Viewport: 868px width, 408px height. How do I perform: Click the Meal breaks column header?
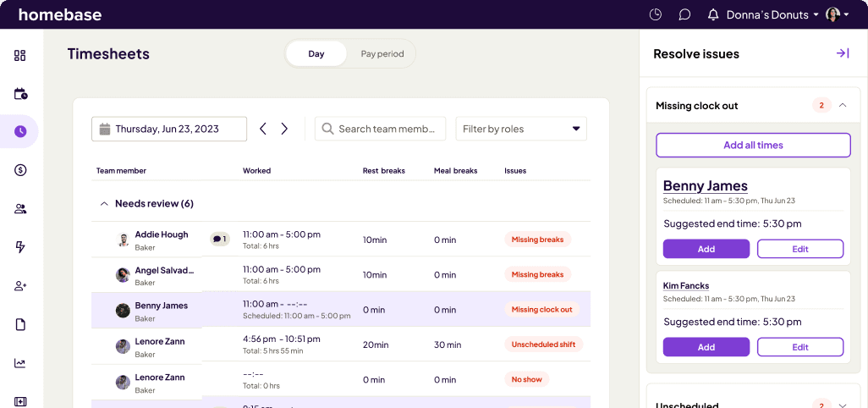pyautogui.click(x=455, y=170)
